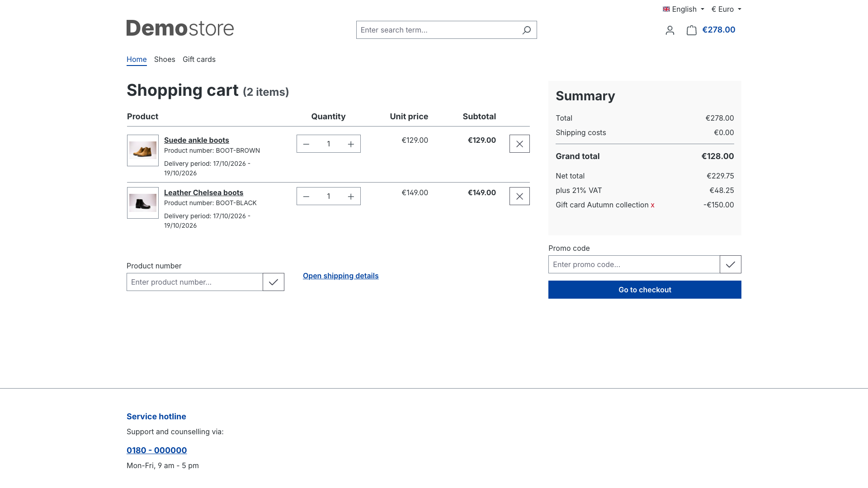Go to the Home navigation item

(137, 59)
